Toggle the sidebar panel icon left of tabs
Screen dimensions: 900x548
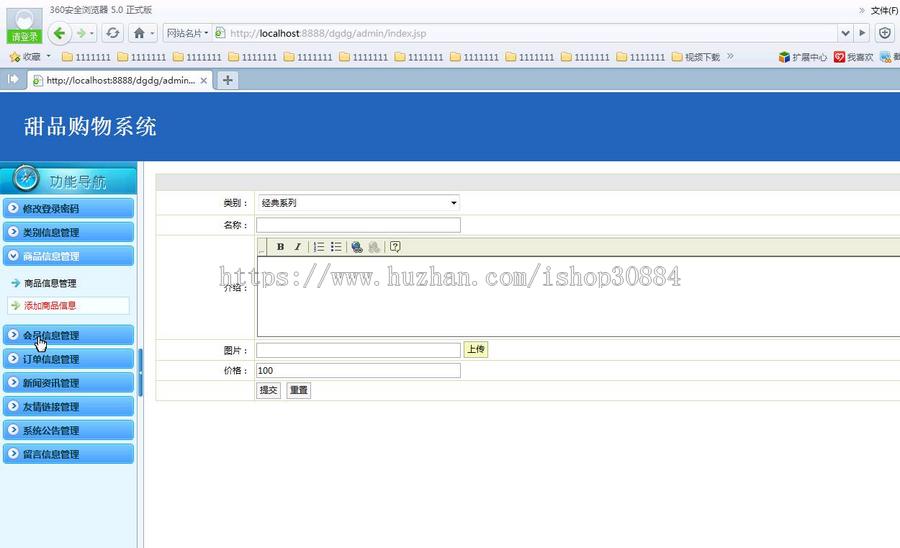[x=13, y=79]
